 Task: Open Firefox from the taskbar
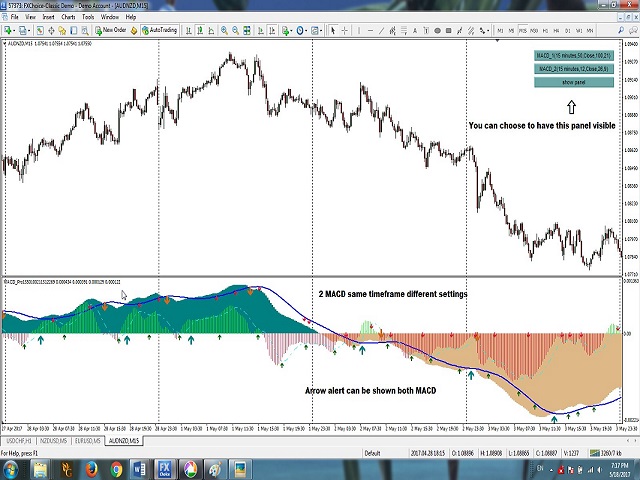(91, 469)
